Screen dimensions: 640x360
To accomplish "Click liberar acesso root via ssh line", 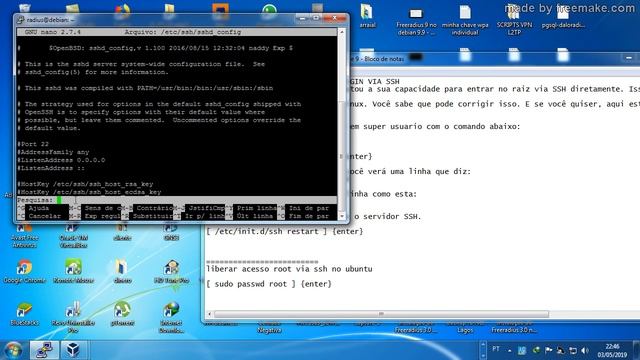I will coord(289,269).
